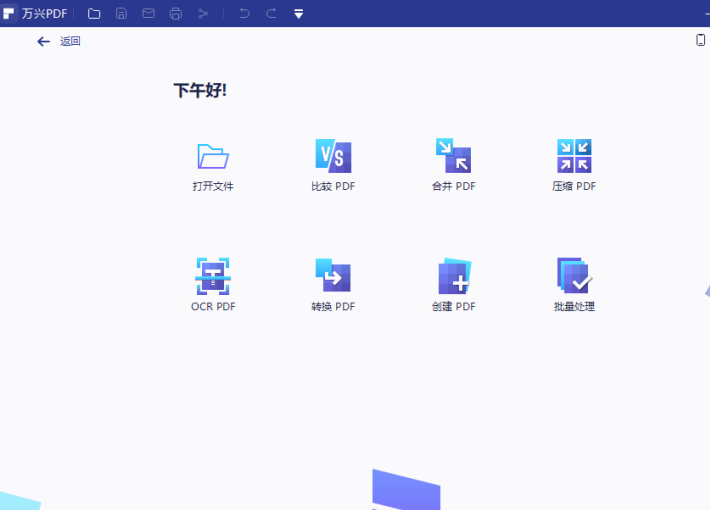This screenshot has height=510, width=710.
Task: Click the 创建 PDF create icon
Action: point(453,276)
